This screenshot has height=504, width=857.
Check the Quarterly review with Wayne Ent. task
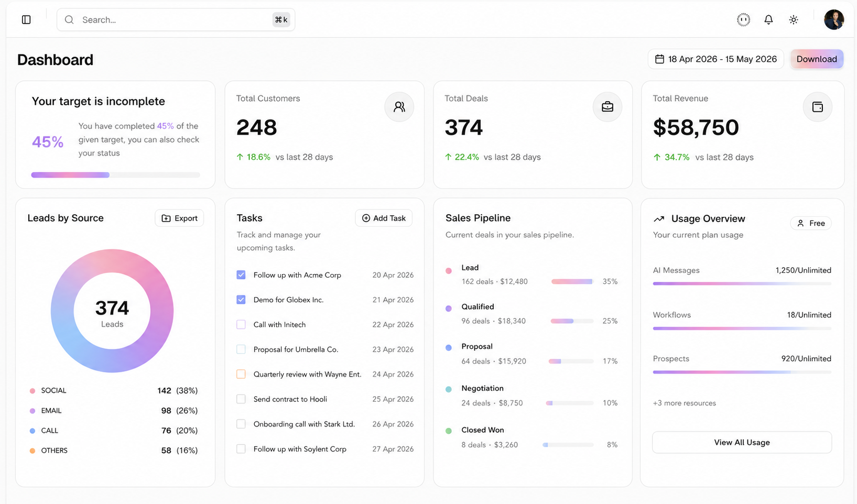pos(241,374)
